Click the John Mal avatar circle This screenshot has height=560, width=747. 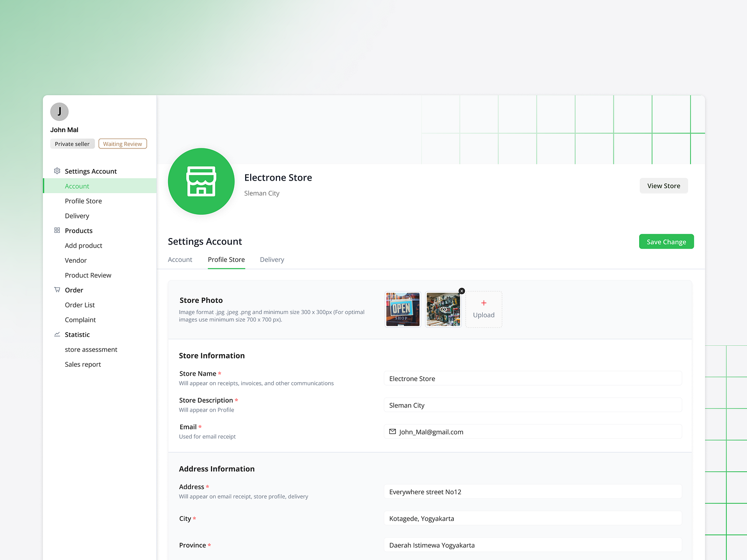59,112
